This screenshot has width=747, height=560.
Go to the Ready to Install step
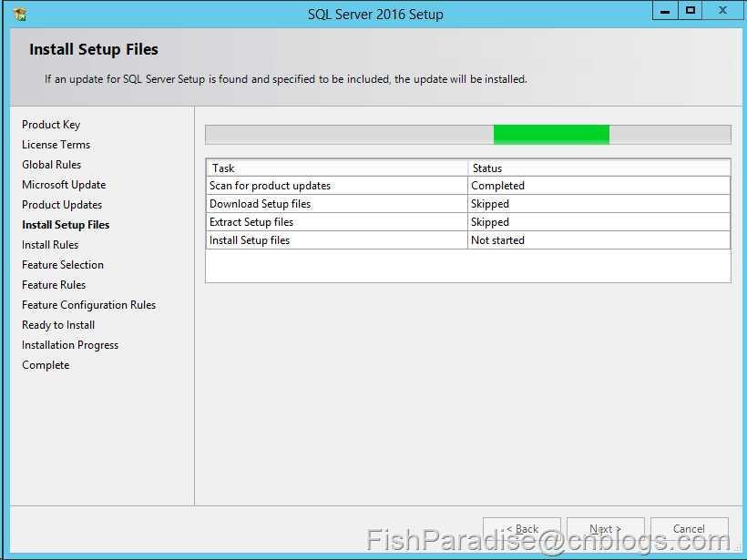pos(58,325)
